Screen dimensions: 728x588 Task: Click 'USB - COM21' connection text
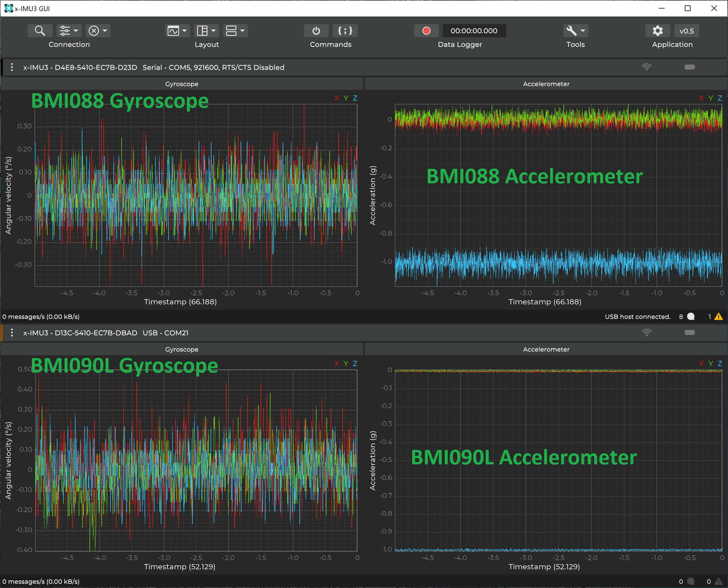coord(166,333)
